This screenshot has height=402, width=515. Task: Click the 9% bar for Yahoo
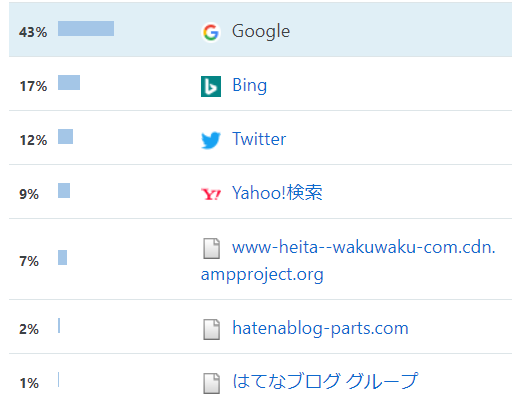click(64, 190)
